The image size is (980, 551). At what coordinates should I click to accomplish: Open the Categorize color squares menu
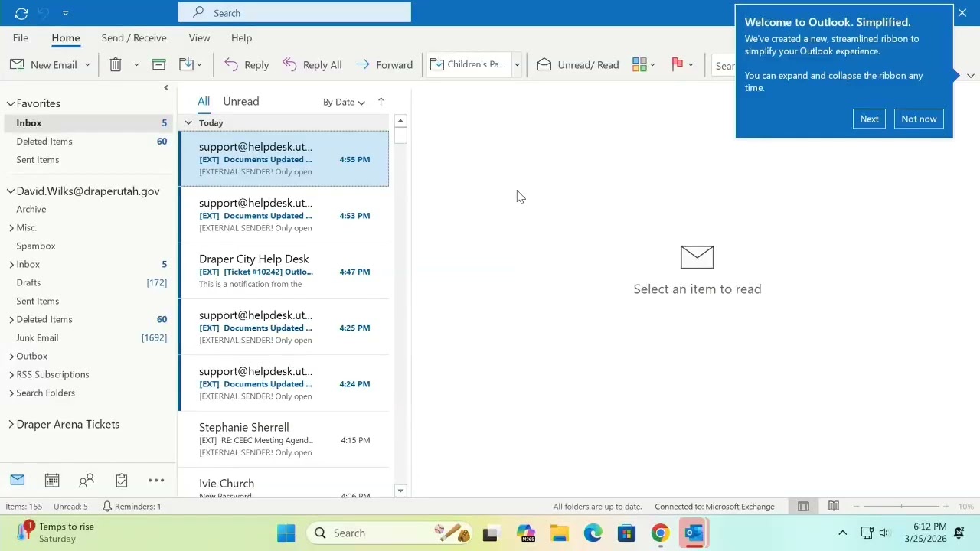click(643, 65)
